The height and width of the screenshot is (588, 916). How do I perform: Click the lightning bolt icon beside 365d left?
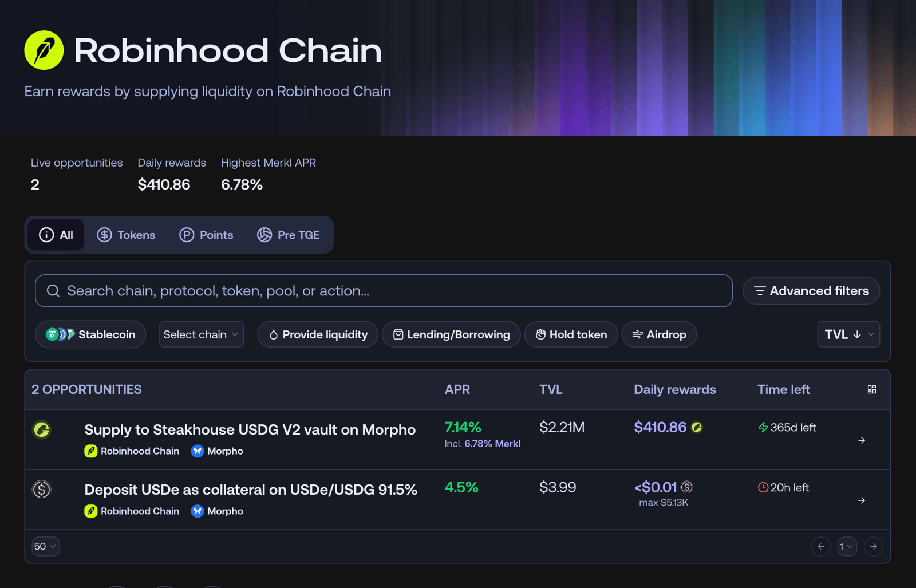tap(763, 427)
